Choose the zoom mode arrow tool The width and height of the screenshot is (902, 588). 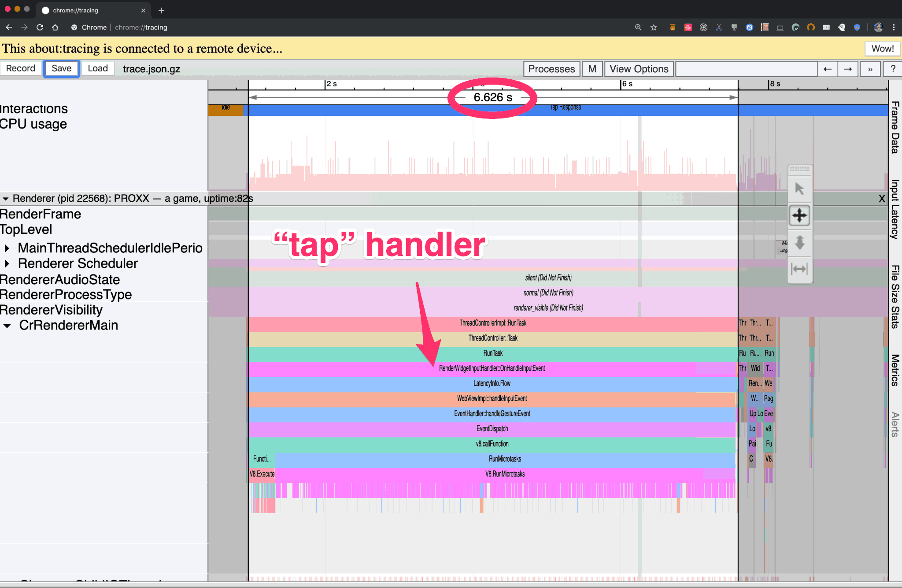[799, 243]
